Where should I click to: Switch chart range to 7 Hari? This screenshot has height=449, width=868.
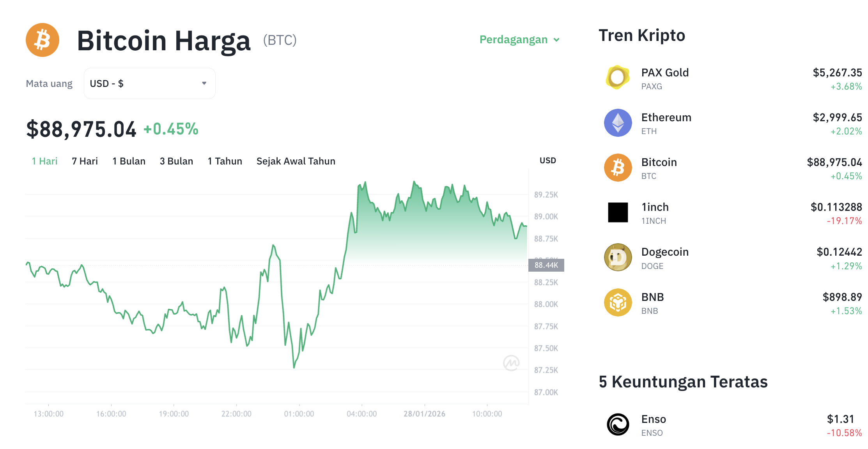click(85, 161)
